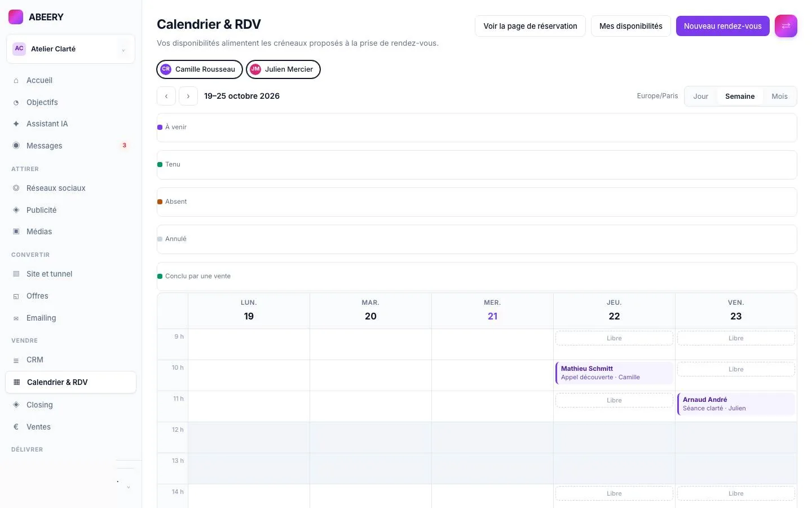This screenshot has height=508, width=812.
Task: Click purple À venir legend dot
Action: pyautogui.click(x=160, y=128)
